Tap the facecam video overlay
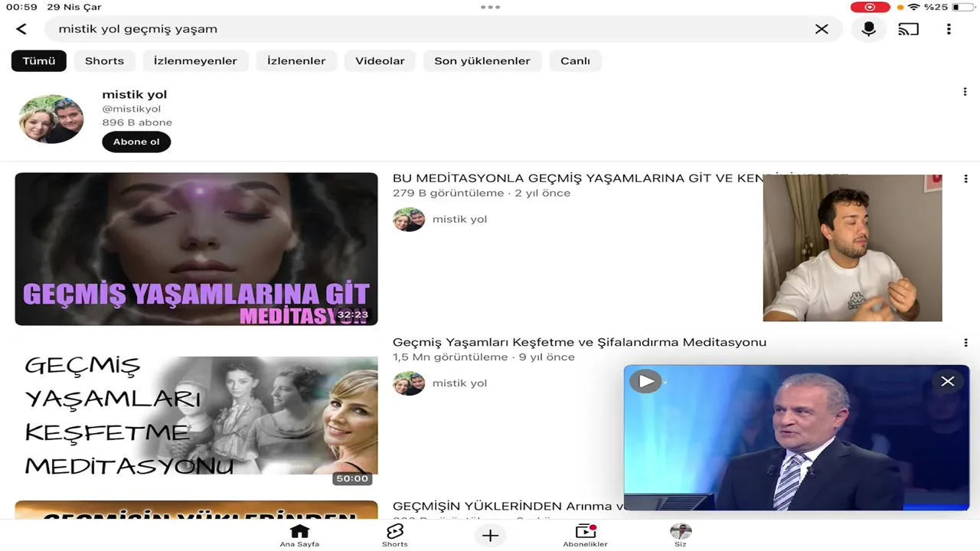 point(852,248)
